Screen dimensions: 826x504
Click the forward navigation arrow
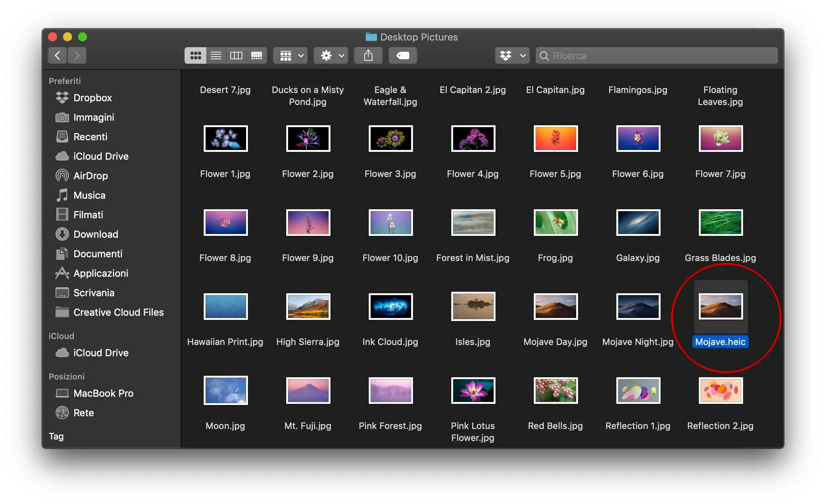click(x=77, y=55)
